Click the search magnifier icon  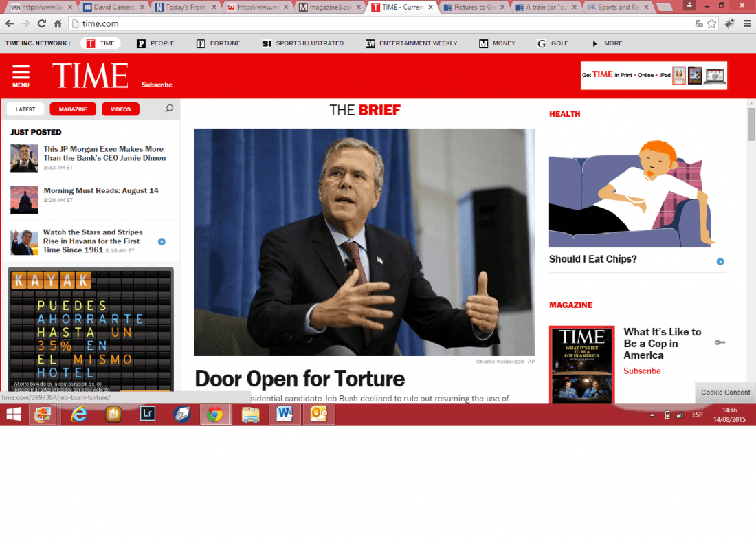click(x=169, y=109)
